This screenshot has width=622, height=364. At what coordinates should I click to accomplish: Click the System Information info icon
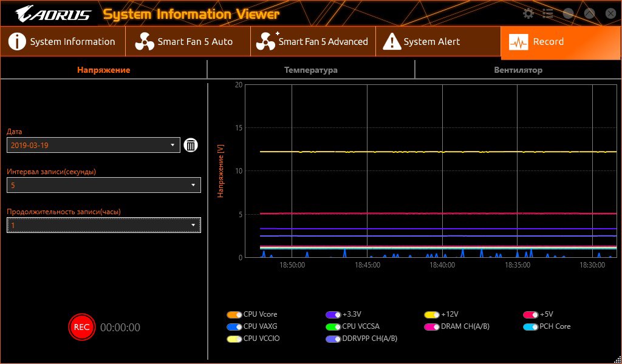[17, 42]
